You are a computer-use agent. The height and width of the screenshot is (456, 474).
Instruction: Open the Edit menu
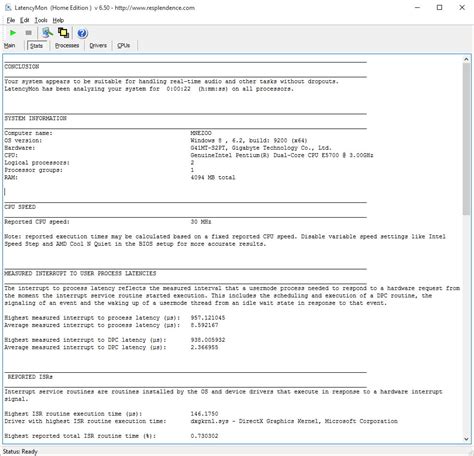25,20
